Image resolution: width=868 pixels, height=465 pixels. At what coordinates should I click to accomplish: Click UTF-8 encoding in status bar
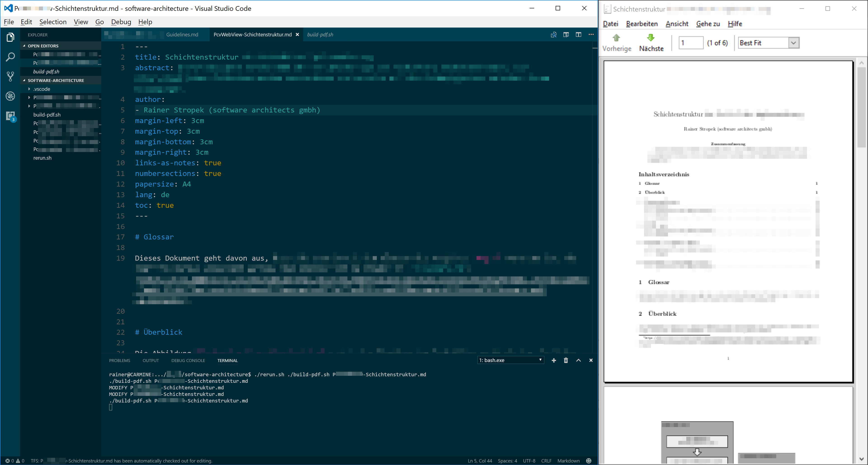click(529, 461)
